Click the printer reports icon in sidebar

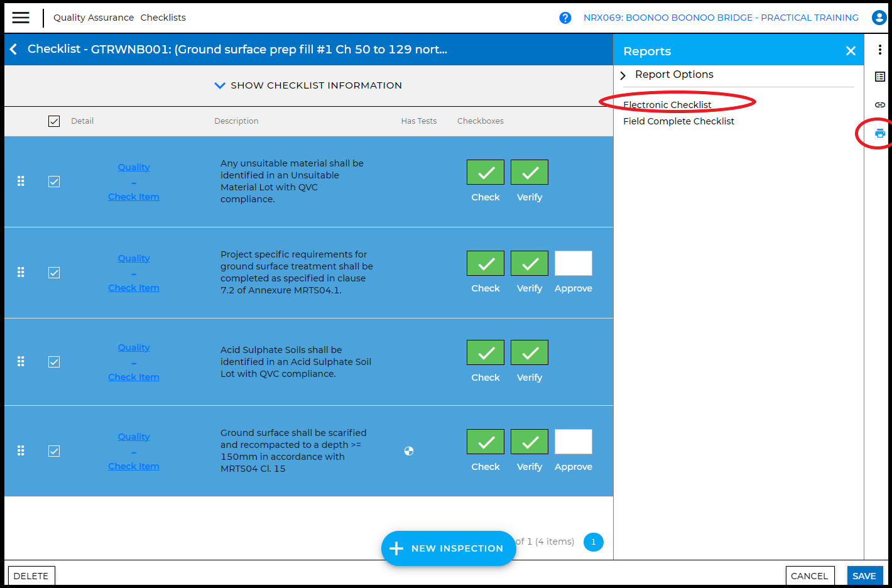(879, 133)
